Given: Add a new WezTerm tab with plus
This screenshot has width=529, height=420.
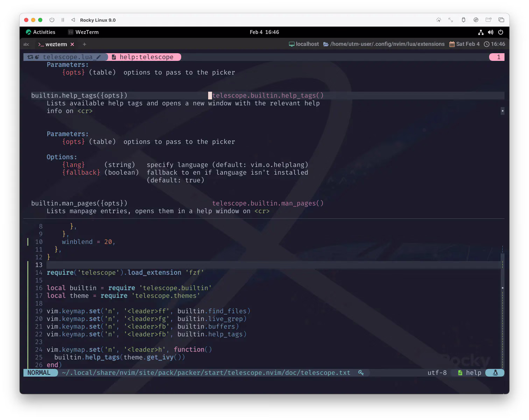Looking at the screenshot, I should pyautogui.click(x=84, y=44).
